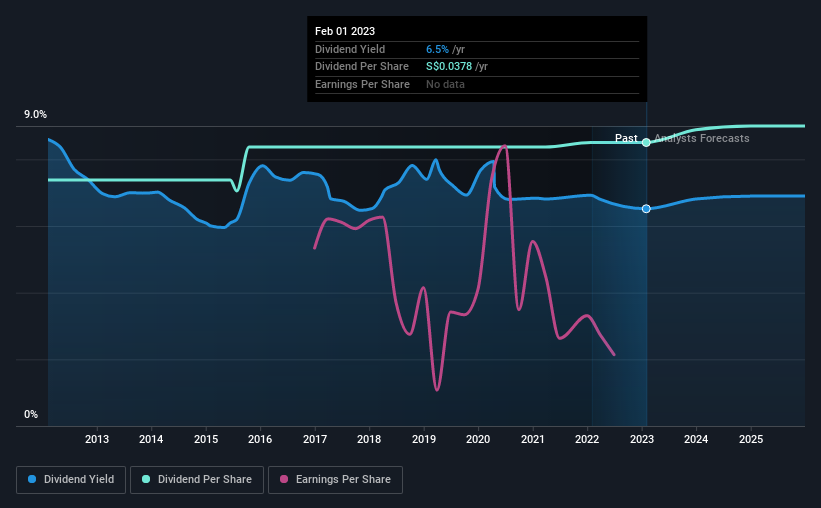The height and width of the screenshot is (508, 821).
Task: Click the 2016 year label on the axis
Action: 260,439
